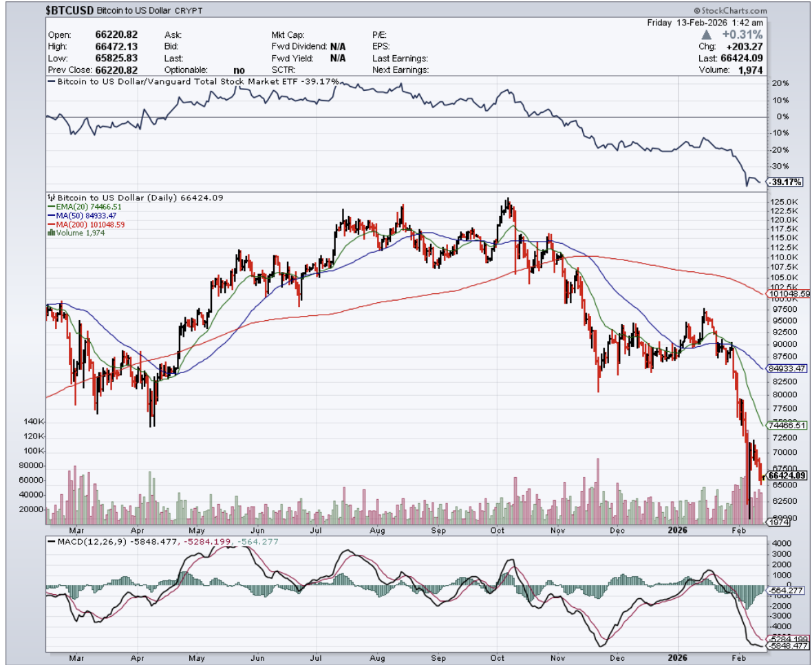Click the green 74466.51 EMA(20) axis tag

point(787,425)
